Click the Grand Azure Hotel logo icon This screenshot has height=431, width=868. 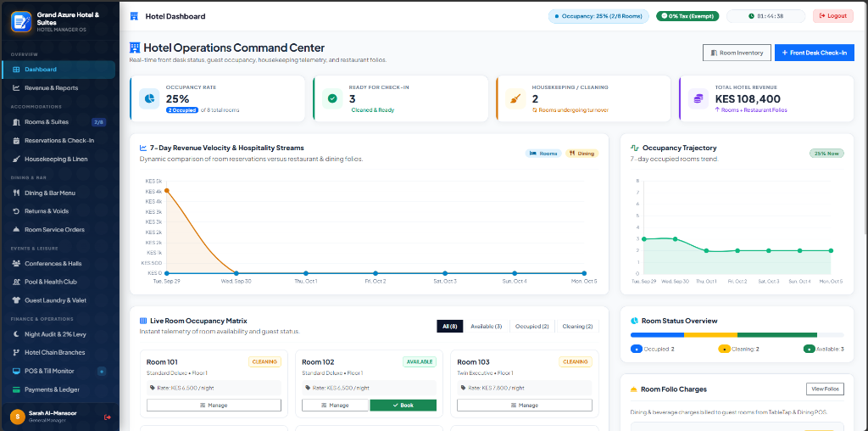pyautogui.click(x=21, y=22)
